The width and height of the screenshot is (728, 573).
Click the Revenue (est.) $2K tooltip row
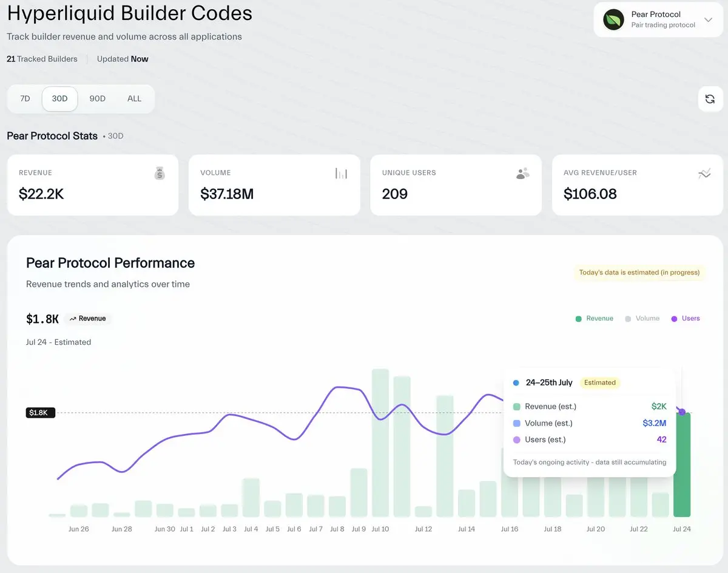pyautogui.click(x=590, y=407)
